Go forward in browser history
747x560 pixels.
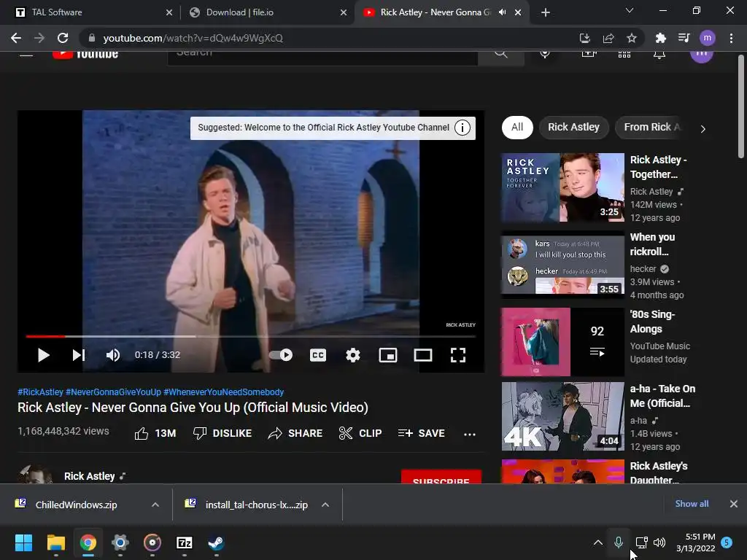pyautogui.click(x=39, y=38)
